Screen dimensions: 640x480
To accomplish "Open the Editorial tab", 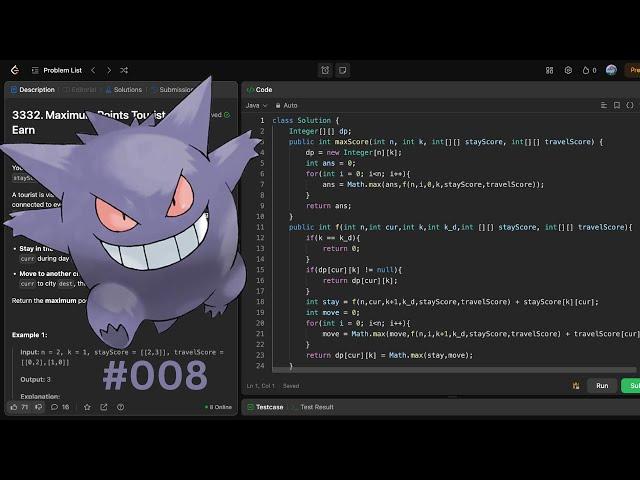I will pyautogui.click(x=80, y=90).
